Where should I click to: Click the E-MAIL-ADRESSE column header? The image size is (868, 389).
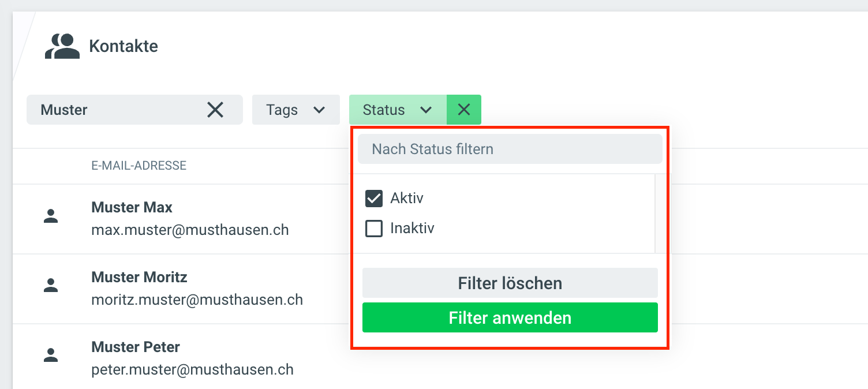(139, 166)
